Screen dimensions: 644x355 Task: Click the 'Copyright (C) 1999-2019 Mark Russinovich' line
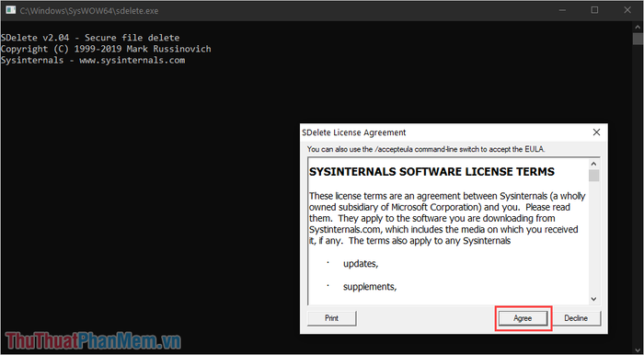106,49
